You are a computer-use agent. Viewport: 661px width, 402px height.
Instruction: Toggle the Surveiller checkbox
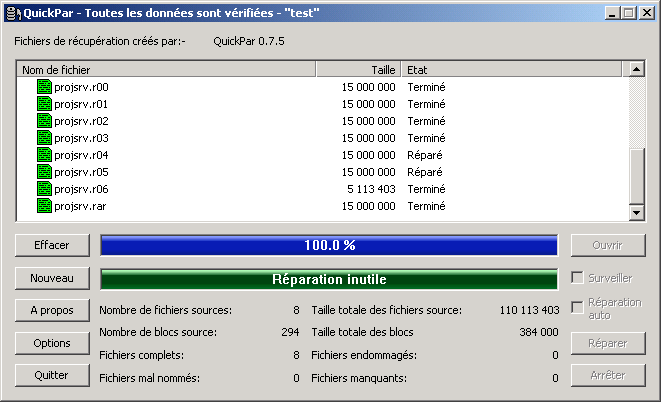pyautogui.click(x=576, y=278)
